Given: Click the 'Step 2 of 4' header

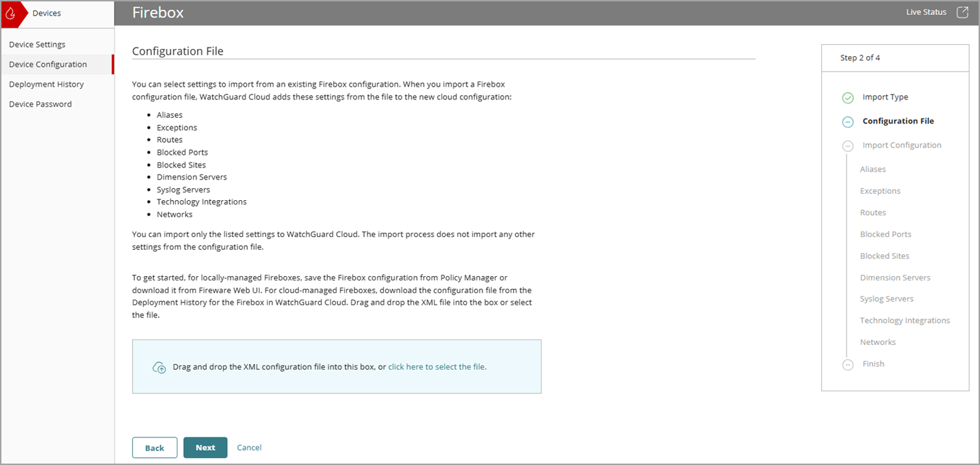Looking at the screenshot, I should [860, 58].
